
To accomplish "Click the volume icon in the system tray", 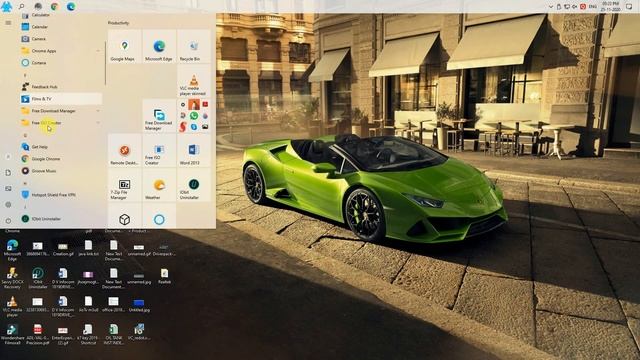I will [575, 7].
